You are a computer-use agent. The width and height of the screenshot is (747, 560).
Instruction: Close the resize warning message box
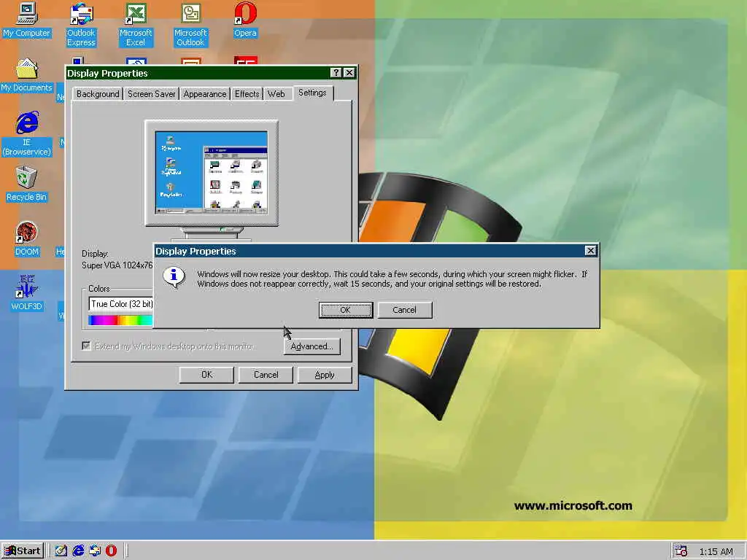[x=590, y=251]
